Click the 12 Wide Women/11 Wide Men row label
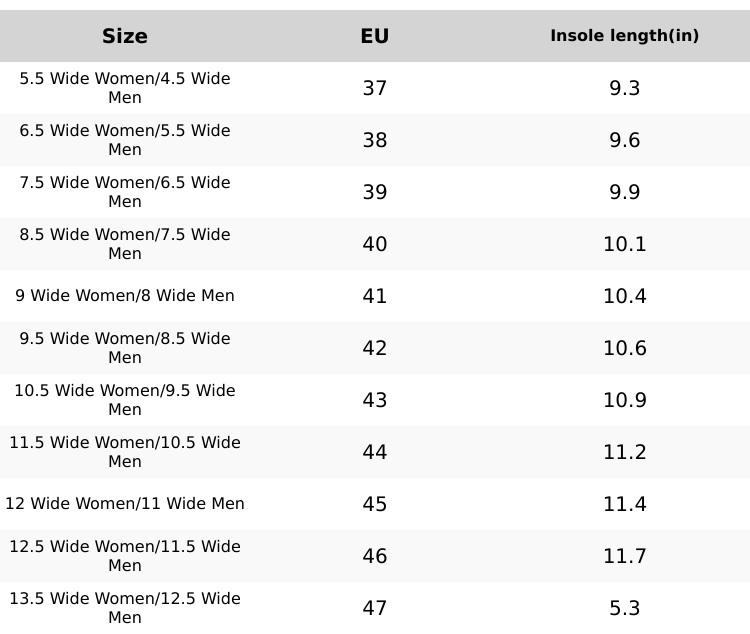The width and height of the screenshot is (750, 634). (125, 504)
